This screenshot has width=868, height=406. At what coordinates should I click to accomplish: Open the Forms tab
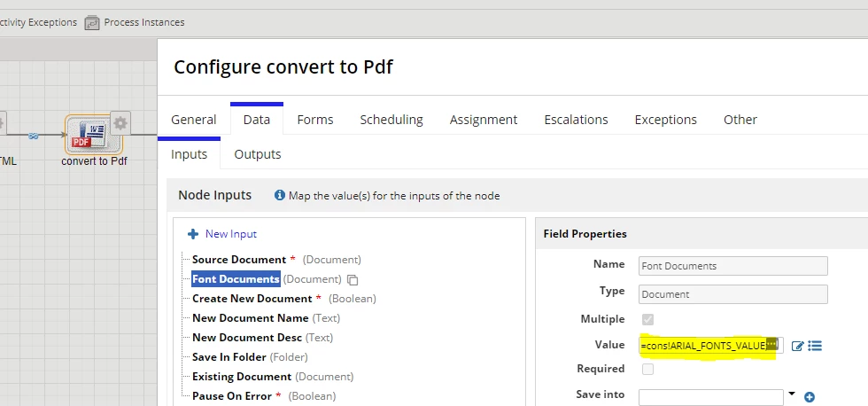(315, 120)
